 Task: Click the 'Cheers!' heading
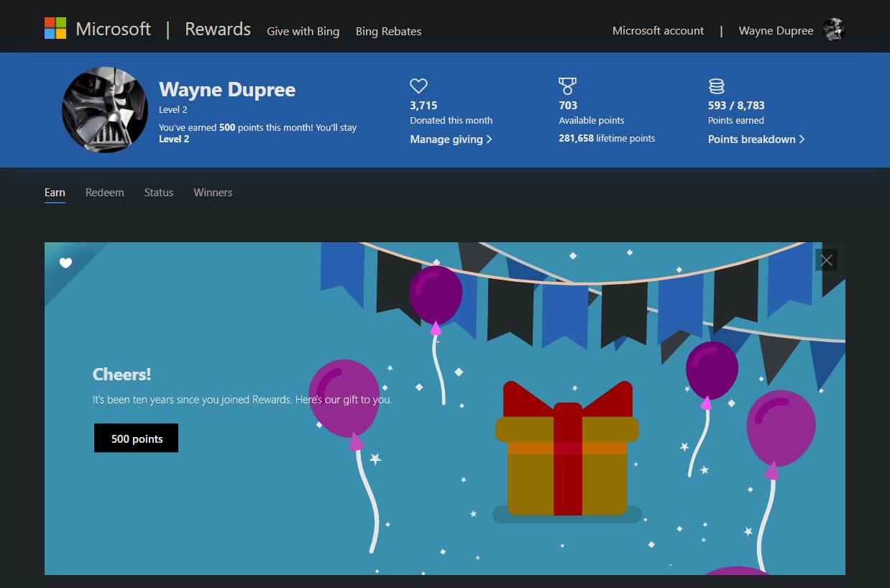[122, 375]
